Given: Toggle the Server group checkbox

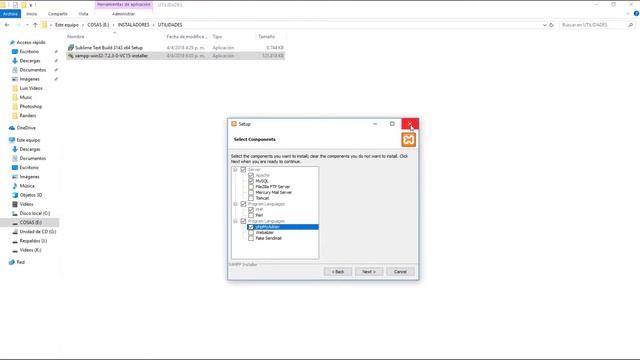Looking at the screenshot, I should coord(243,169).
